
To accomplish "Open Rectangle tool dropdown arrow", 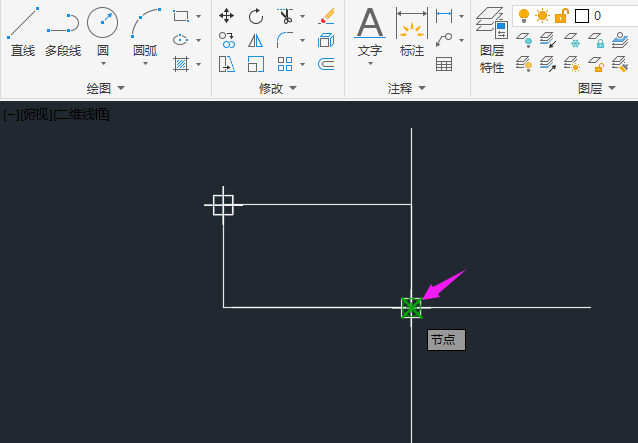I will (198, 17).
